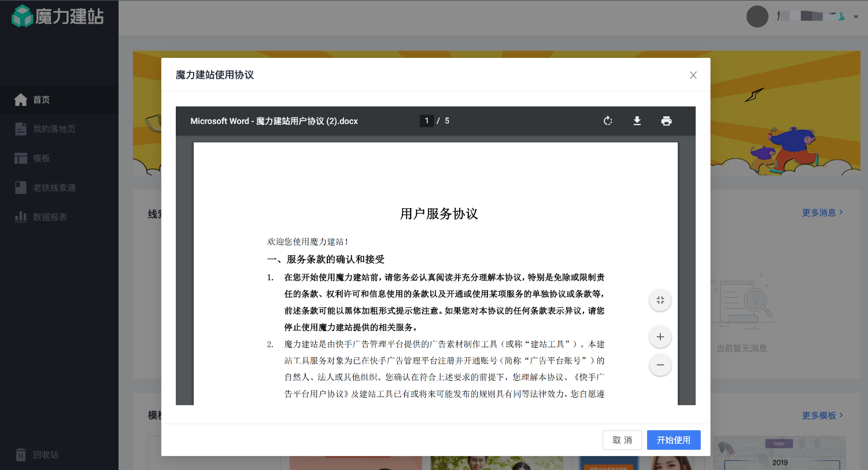Image resolution: width=868 pixels, height=470 pixels.
Task: Zoom in using the plus button
Action: pyautogui.click(x=660, y=336)
